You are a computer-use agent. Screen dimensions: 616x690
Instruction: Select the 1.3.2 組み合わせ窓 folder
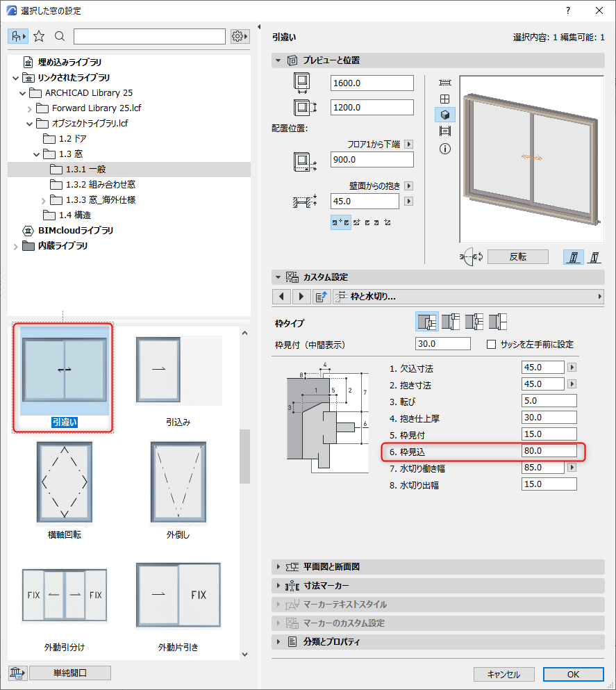point(93,184)
